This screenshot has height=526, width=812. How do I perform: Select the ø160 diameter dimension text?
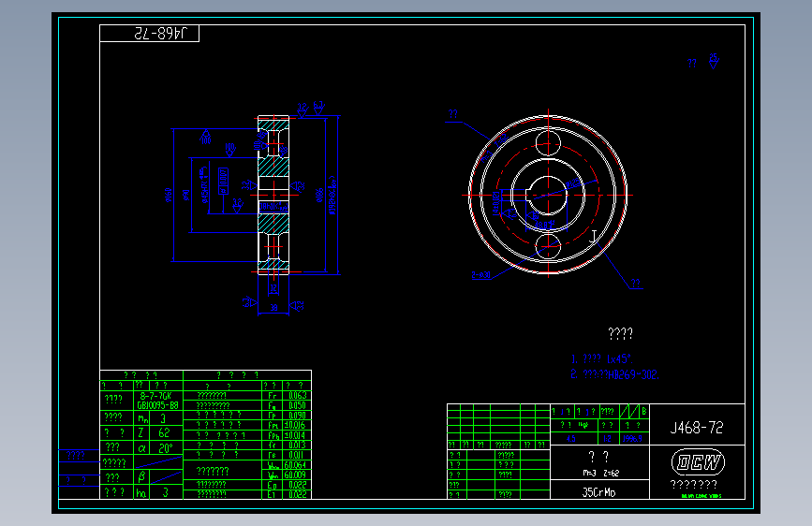tap(169, 196)
